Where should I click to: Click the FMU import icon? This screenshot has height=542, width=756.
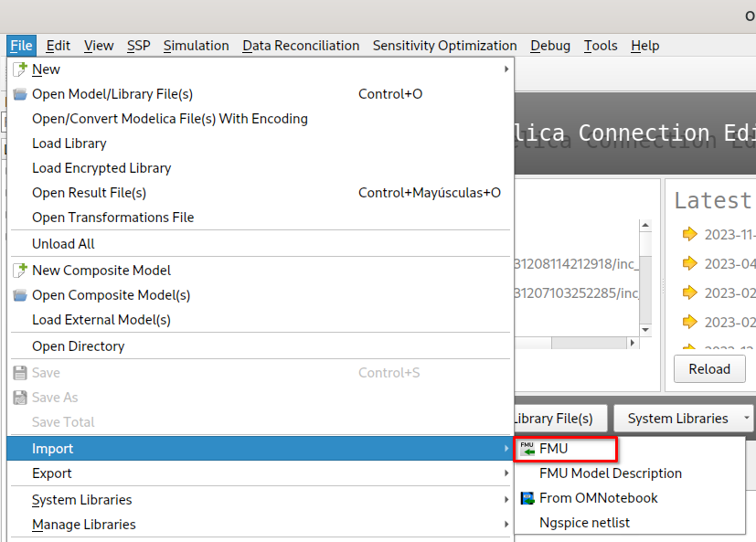pos(527,449)
